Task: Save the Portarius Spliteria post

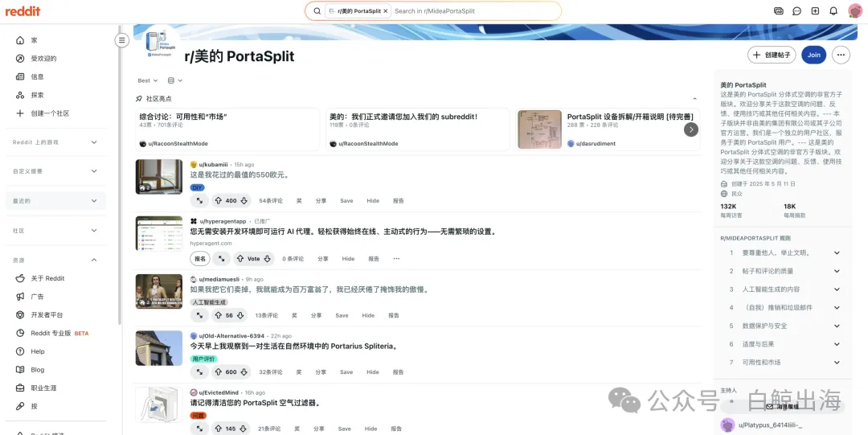Action: 346,372
